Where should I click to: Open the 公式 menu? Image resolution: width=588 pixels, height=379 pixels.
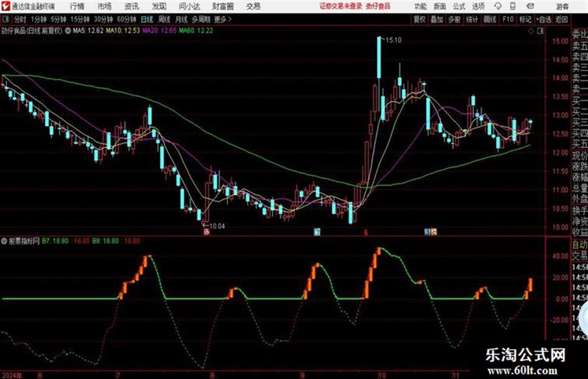[x=459, y=6]
